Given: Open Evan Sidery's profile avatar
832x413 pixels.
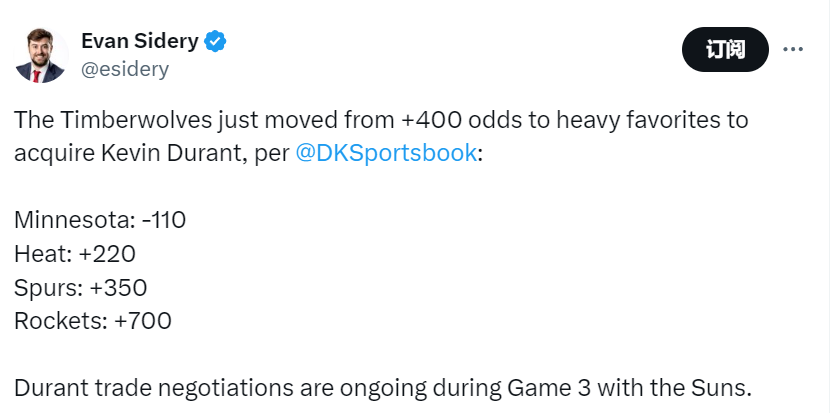Looking at the screenshot, I should pos(40,56).
